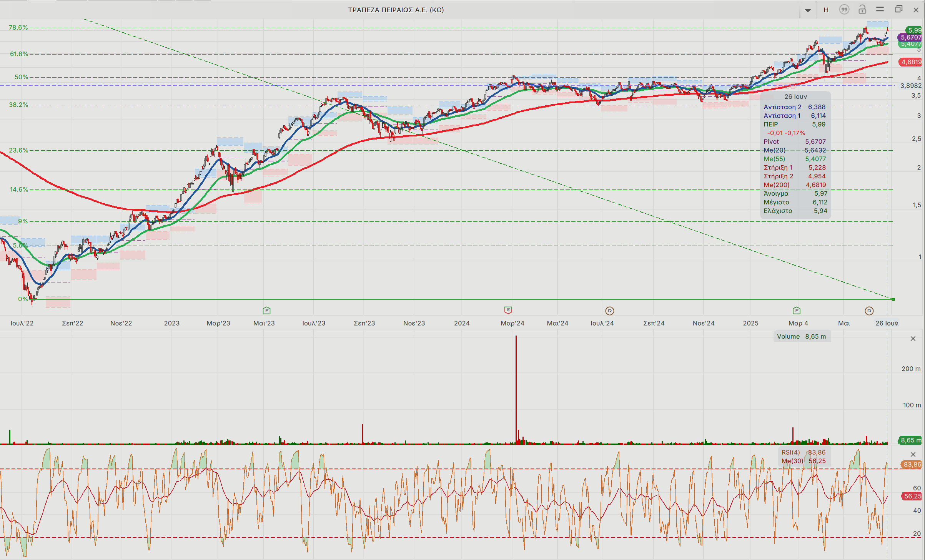This screenshot has height=560, width=925.
Task: Click the Ιουλ'22 label on time axis
Action: 22,323
